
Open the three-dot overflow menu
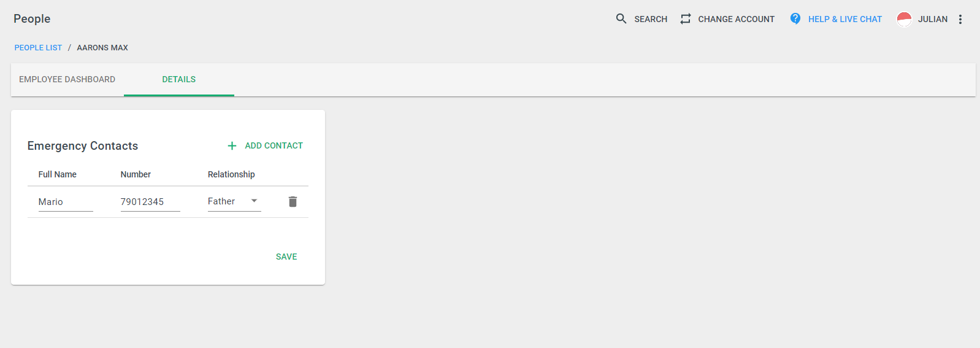(960, 19)
